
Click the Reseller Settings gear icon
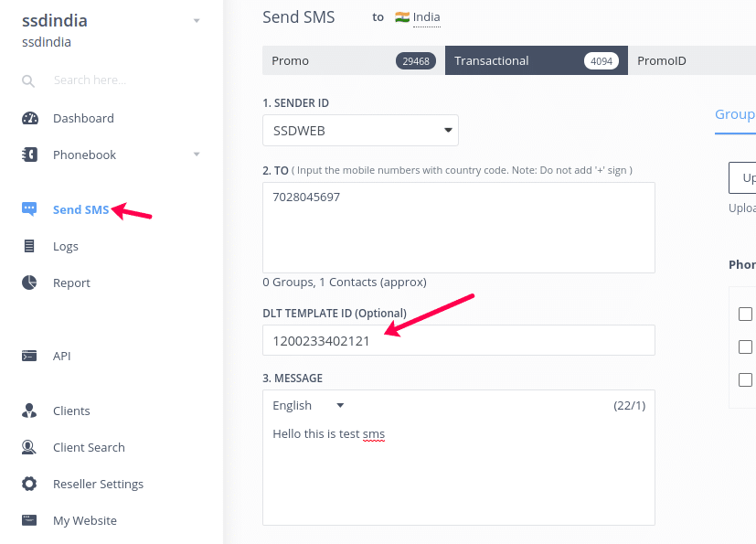click(x=29, y=484)
